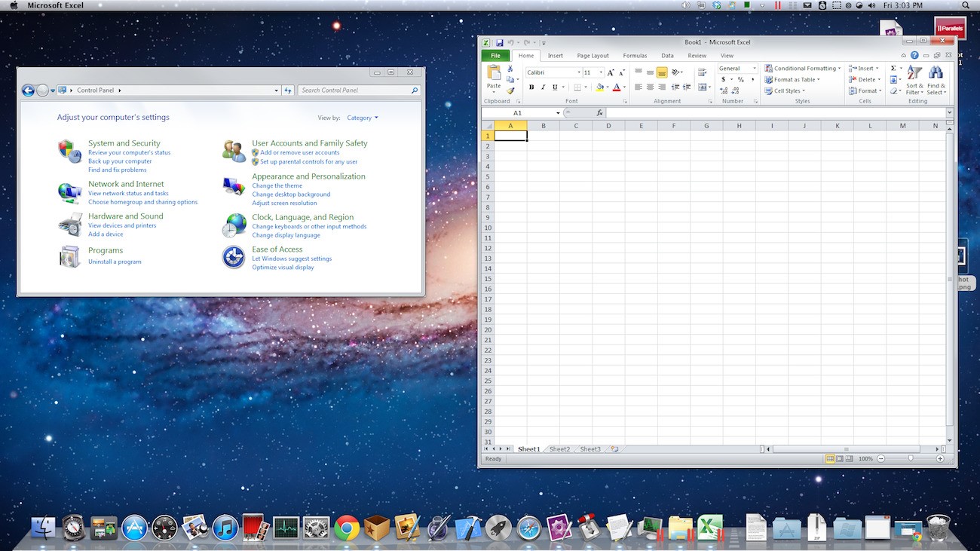Center text in the cell
980x551 pixels.
pyautogui.click(x=650, y=87)
